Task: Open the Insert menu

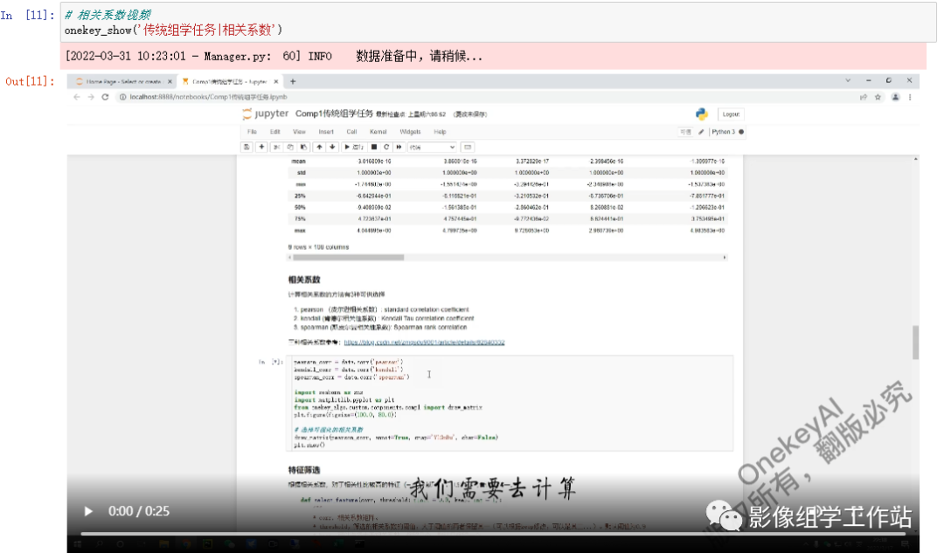Action: [326, 132]
